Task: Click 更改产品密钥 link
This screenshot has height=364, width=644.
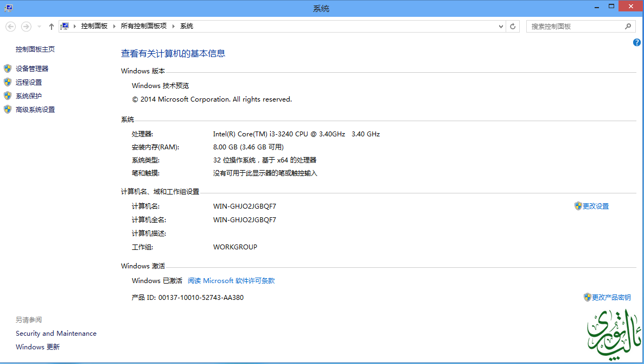Action: (611, 297)
